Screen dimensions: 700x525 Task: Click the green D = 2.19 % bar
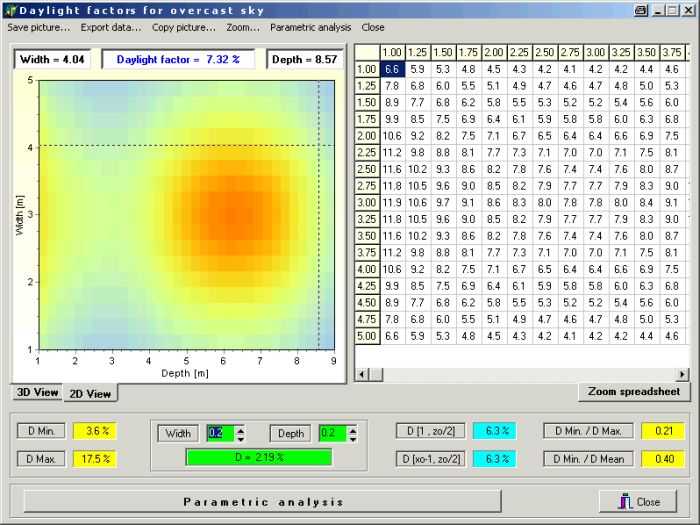click(259, 458)
